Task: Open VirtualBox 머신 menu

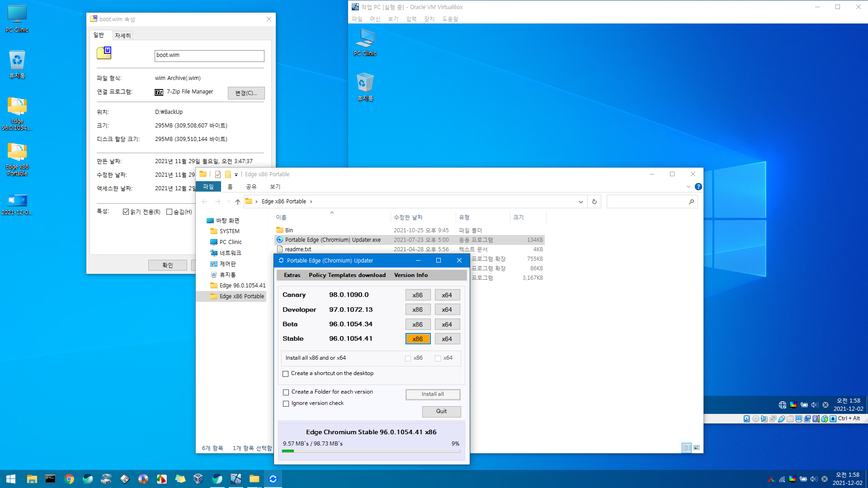Action: point(375,19)
